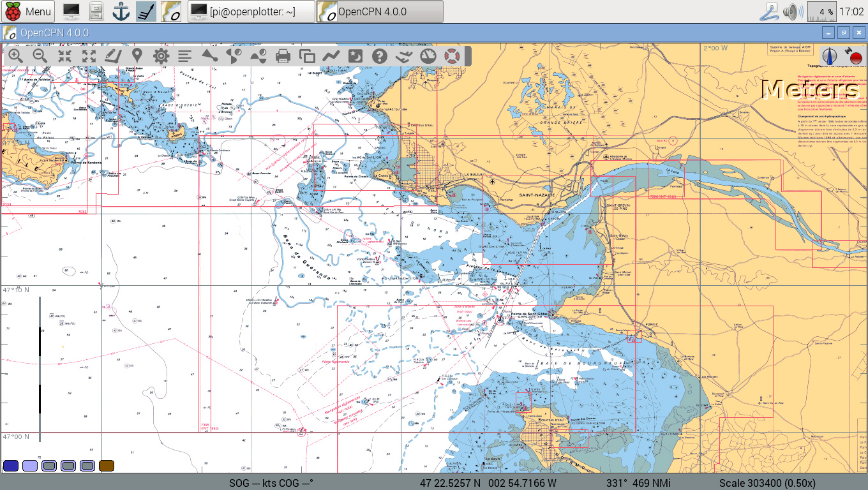Screen dimensions: 868x490
Task: Toggle the currents arrow icon
Action: pyautogui.click(x=234, y=56)
